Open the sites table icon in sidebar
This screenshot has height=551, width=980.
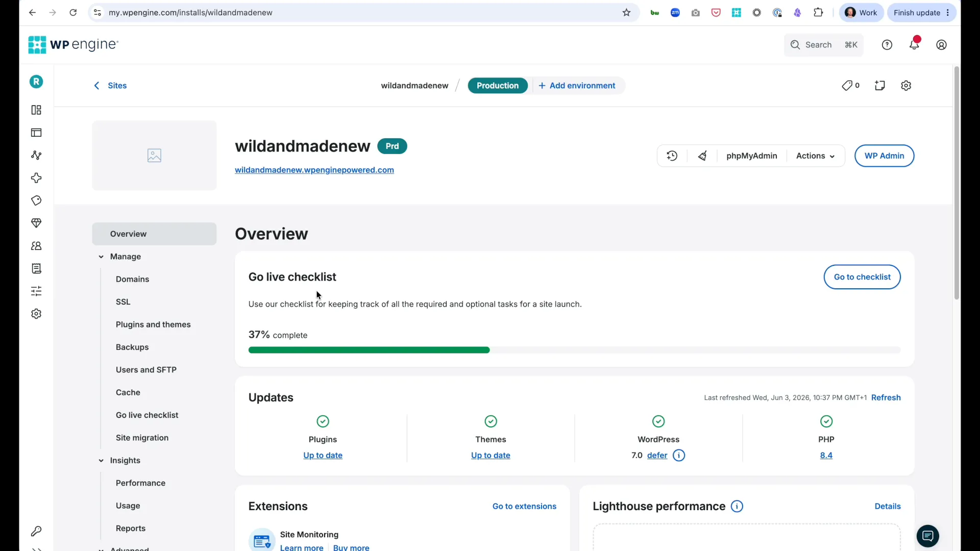coord(36,133)
